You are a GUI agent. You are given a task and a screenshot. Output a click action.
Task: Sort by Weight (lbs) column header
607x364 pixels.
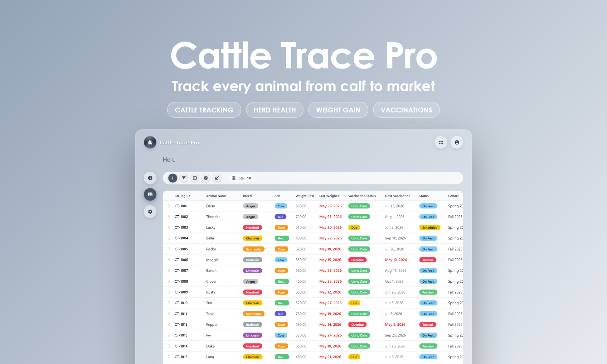[x=305, y=196]
